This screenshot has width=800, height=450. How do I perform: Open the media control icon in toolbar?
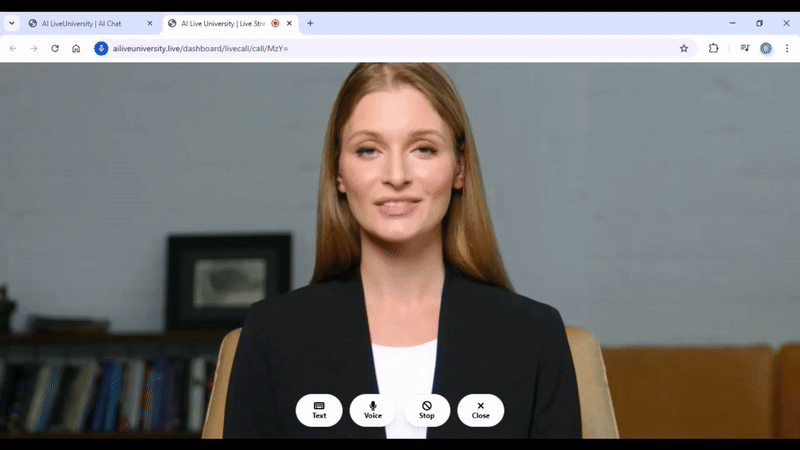[744, 48]
